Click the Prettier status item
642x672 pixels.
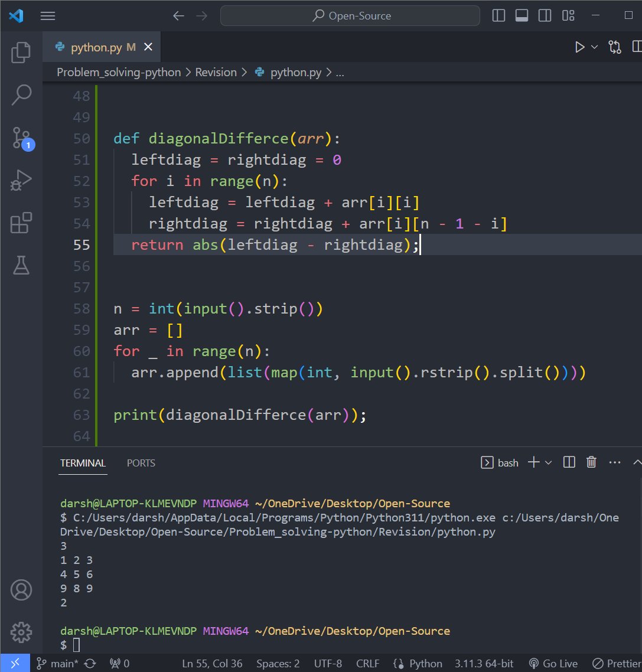(x=617, y=663)
